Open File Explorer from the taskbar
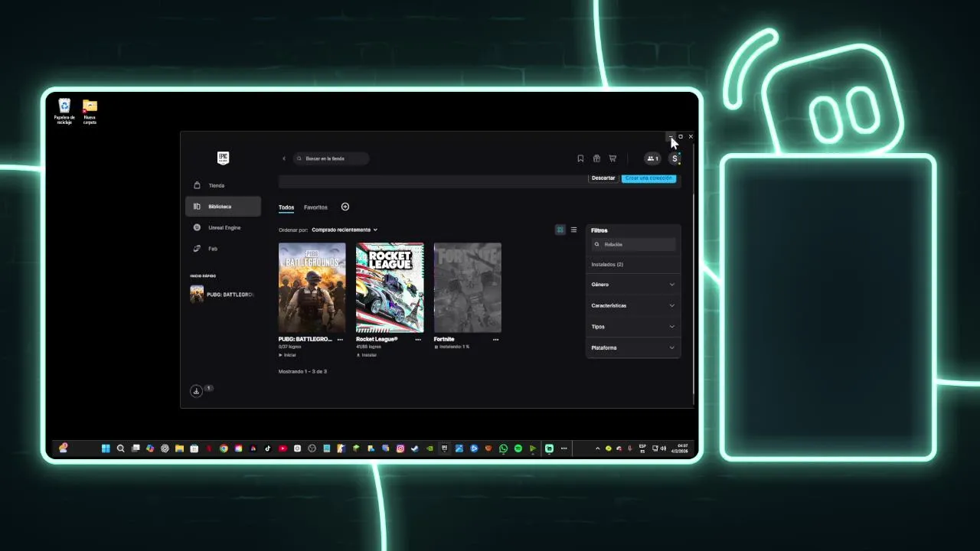 (179, 448)
